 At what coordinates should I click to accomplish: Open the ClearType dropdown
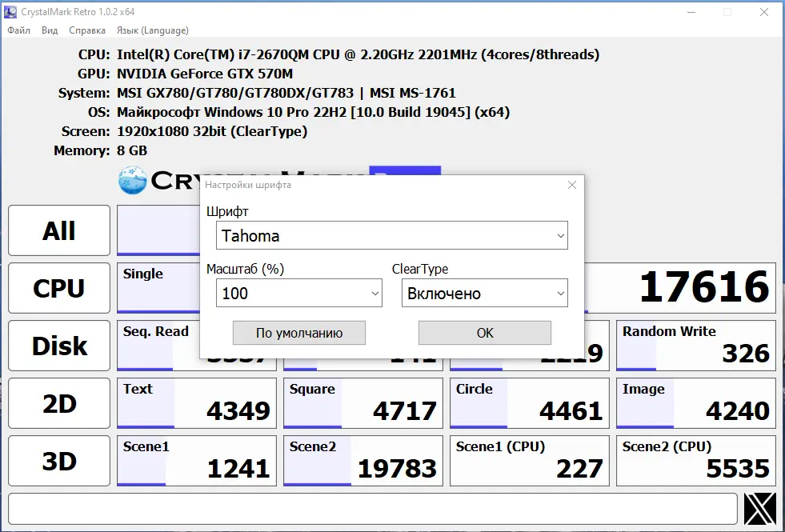coord(484,293)
